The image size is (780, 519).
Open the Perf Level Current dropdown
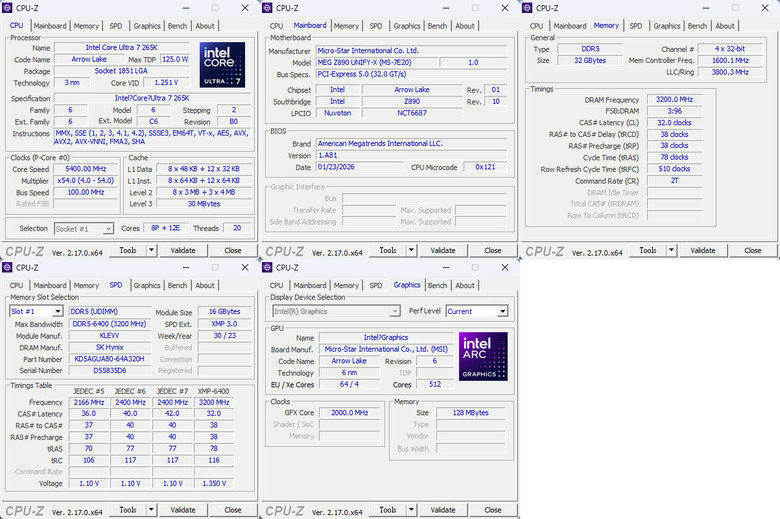pos(503,311)
